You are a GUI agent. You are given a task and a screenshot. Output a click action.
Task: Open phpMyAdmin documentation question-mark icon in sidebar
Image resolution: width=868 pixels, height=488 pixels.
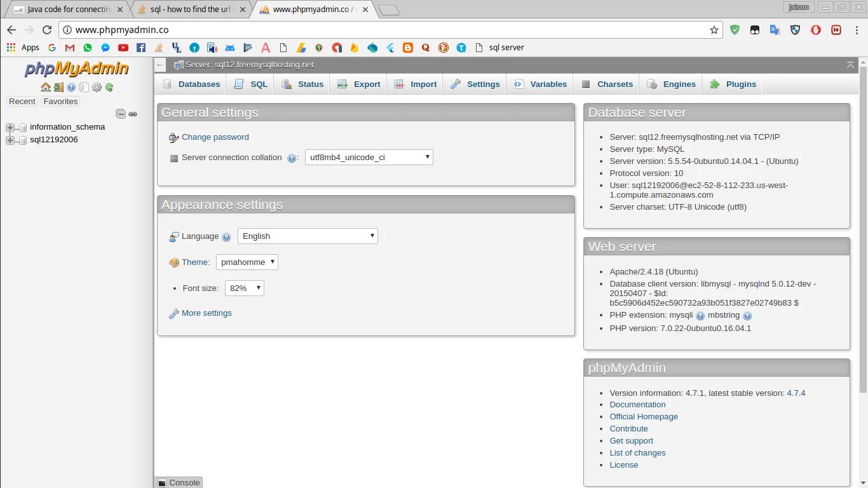pyautogui.click(x=71, y=88)
